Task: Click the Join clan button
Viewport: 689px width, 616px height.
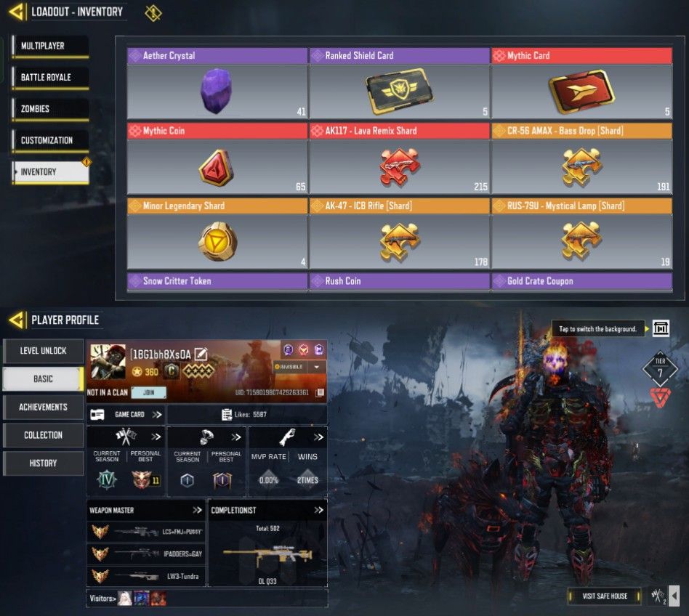Action: click(x=148, y=392)
